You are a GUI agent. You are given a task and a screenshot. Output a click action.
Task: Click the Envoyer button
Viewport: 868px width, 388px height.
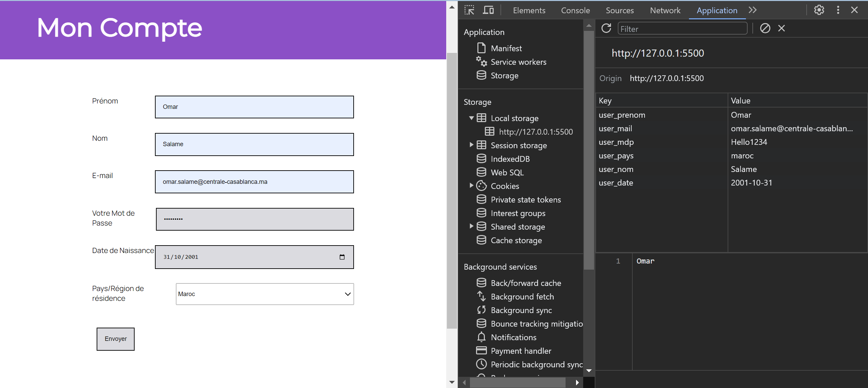tap(116, 339)
